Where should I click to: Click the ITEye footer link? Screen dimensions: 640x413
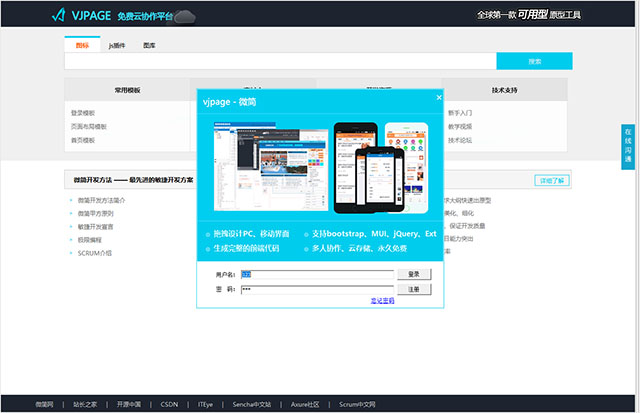tap(205, 404)
